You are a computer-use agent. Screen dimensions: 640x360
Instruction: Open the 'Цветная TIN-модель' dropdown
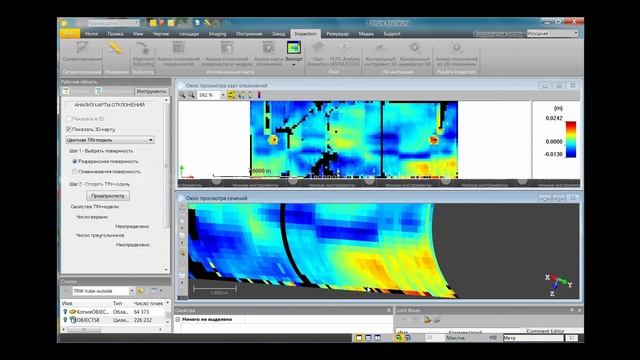pos(110,140)
